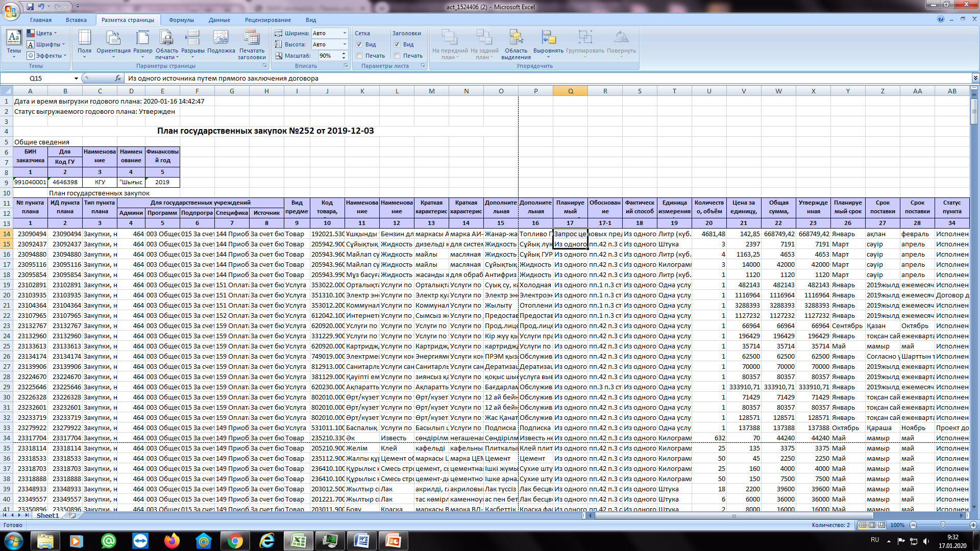Open the Поля (Margins) options

tap(84, 43)
